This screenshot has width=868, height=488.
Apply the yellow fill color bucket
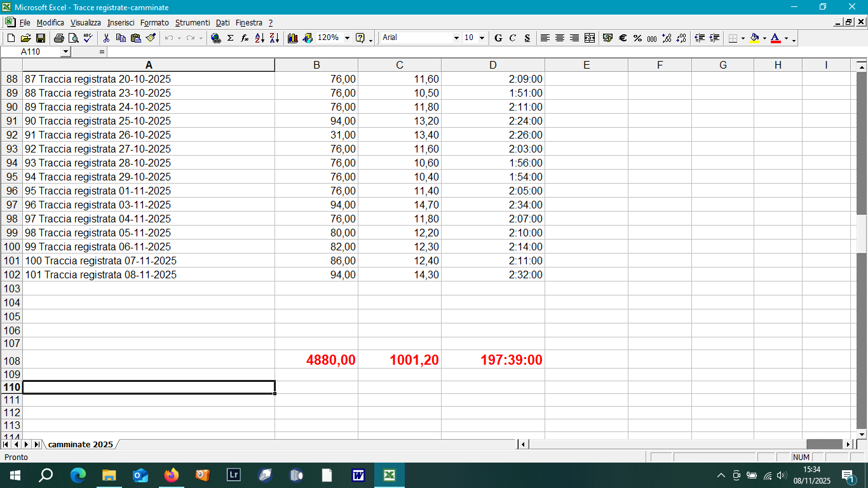click(x=754, y=38)
